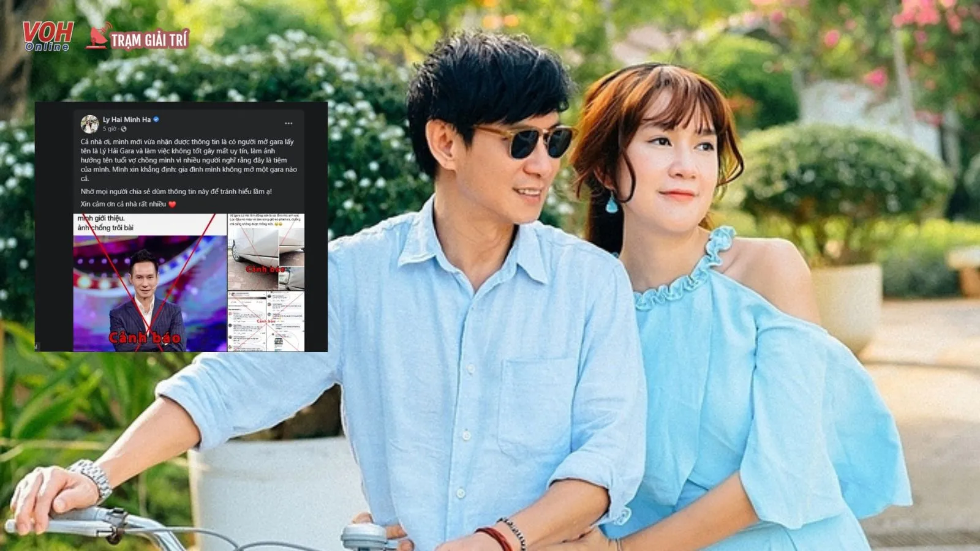
Task: Open the Ly Hai Minh Ha profile avatar
Action: coord(89,124)
